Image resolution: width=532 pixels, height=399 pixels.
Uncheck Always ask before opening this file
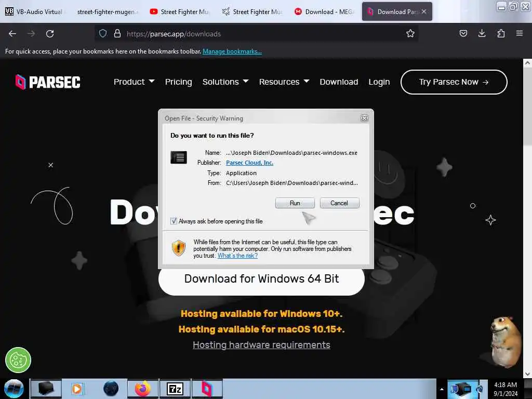pos(174,221)
